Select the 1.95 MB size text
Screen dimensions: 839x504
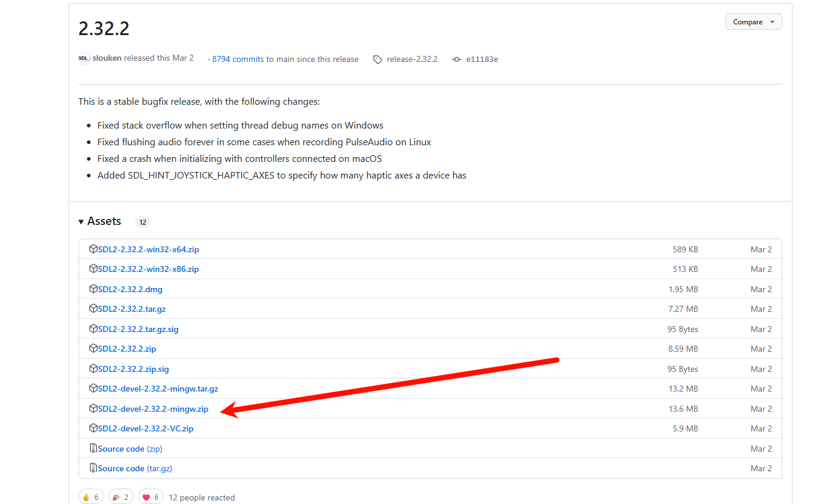(684, 289)
